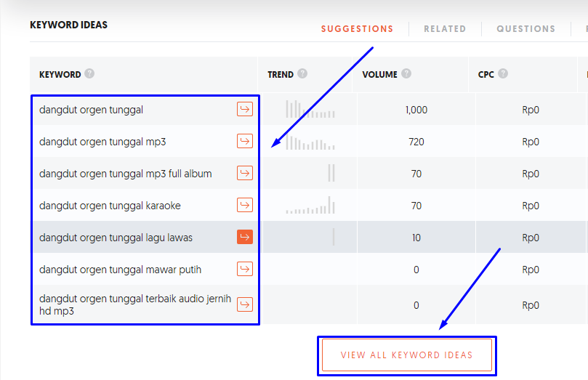Click arrow icon for dangdut orgen tunggal

coord(245,110)
